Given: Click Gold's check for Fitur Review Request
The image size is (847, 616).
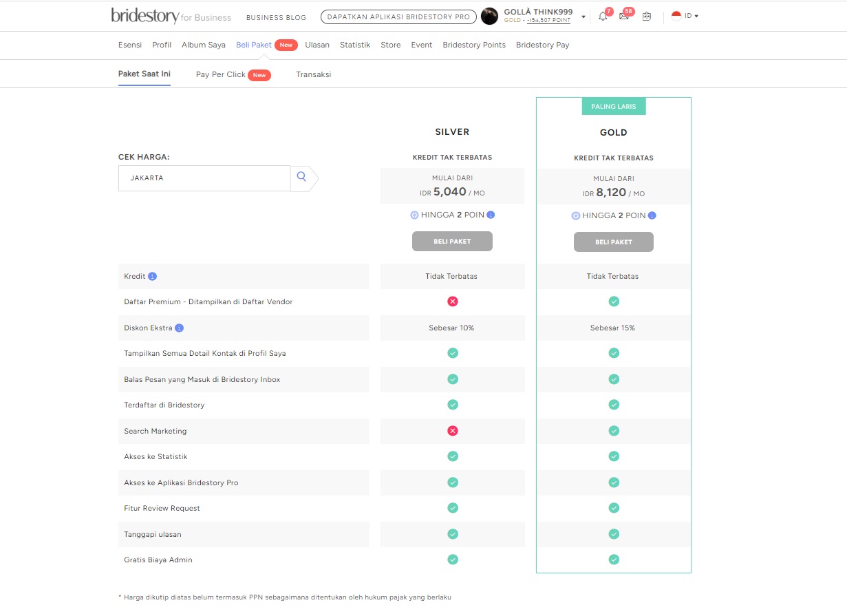Looking at the screenshot, I should point(614,508).
